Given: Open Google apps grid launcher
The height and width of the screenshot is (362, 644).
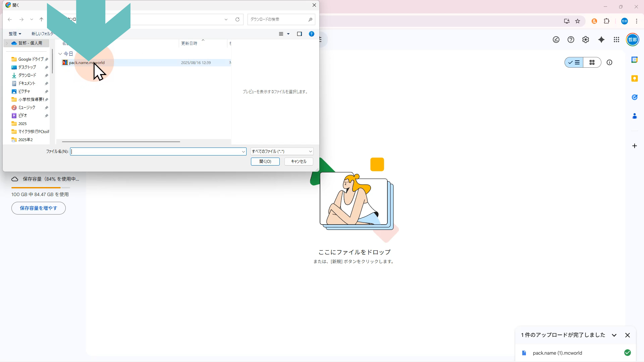Looking at the screenshot, I should [x=616, y=40].
